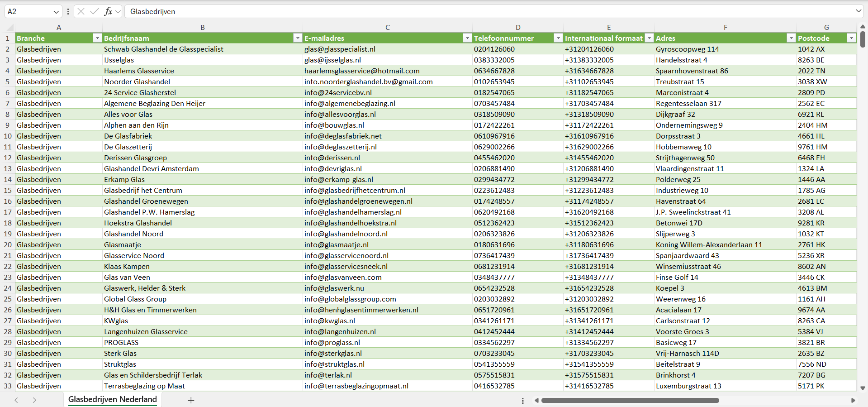The width and height of the screenshot is (868, 407).
Task: Click the Enter checkmark icon in formula bar
Action: point(94,11)
